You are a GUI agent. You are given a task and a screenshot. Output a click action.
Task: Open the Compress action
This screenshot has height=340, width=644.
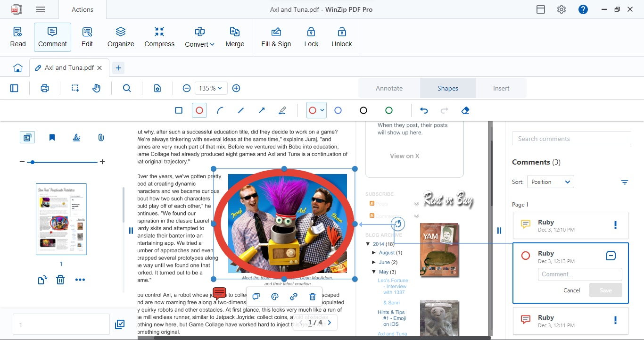159,37
